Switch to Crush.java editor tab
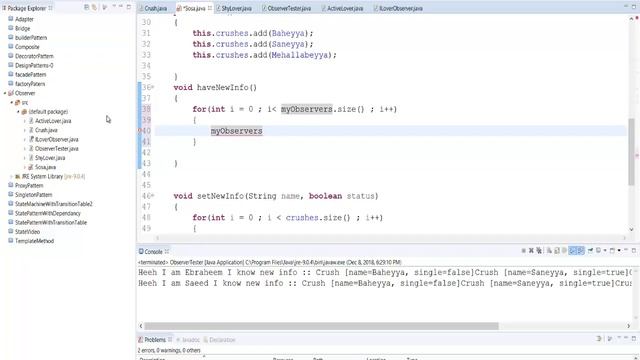Image resolution: width=640 pixels, height=360 pixels. [x=153, y=8]
